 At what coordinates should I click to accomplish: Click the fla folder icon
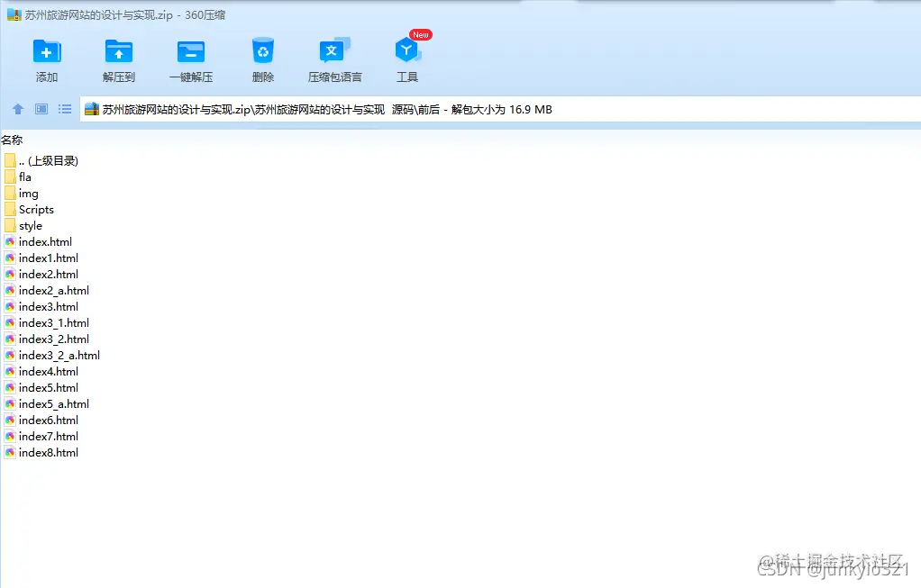[x=10, y=176]
